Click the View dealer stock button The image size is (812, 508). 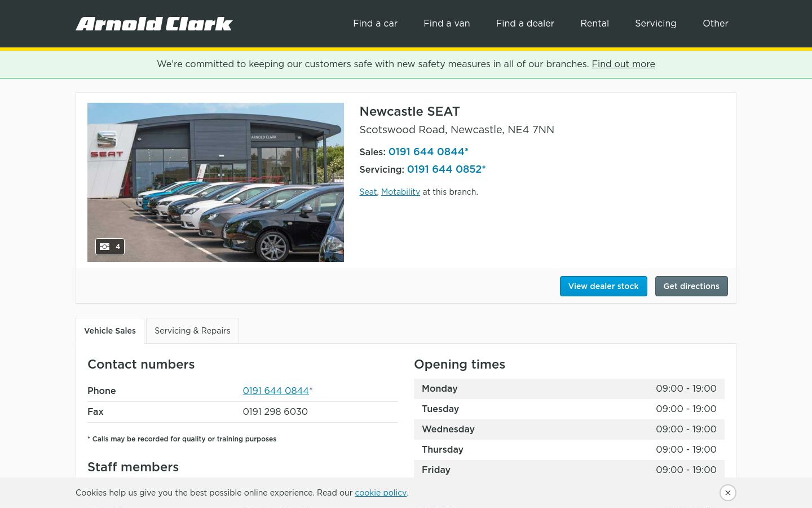tap(603, 286)
